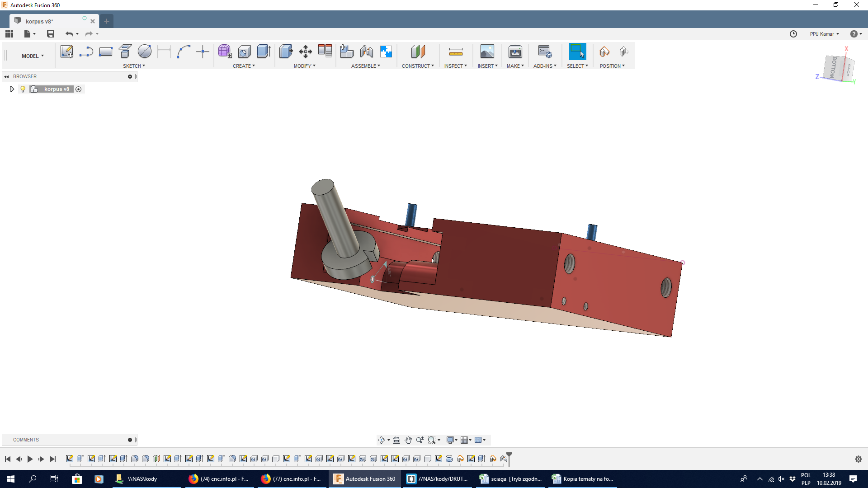
Task: Expand the korpus v8 tree item
Action: [11, 89]
